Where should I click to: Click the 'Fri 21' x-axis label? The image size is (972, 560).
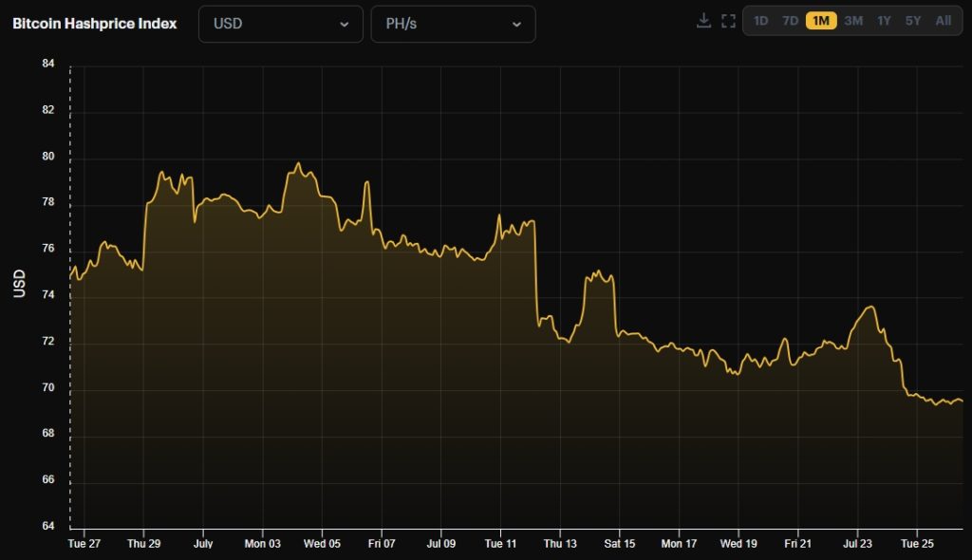pos(797,544)
